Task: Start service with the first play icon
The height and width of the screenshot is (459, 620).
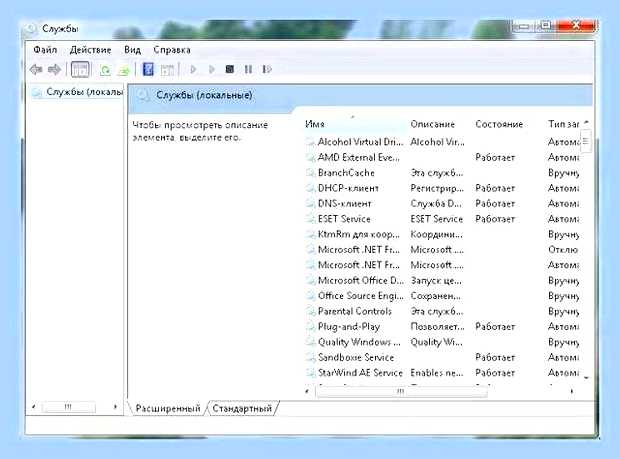Action: 193,70
